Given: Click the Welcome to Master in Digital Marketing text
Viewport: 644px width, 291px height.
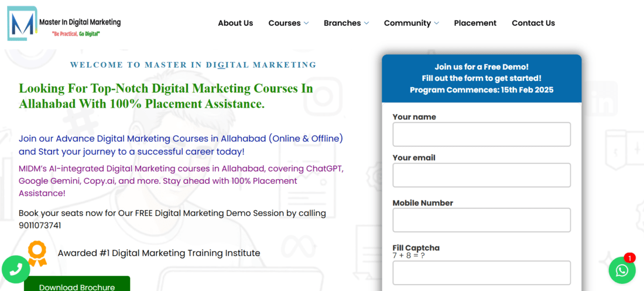Looking at the screenshot, I should pos(193,65).
